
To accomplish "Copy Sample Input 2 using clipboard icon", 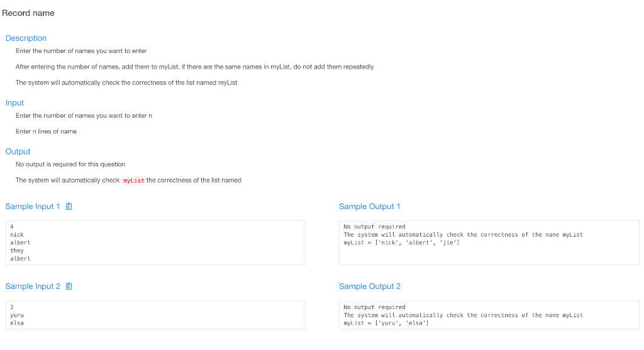I will click(69, 286).
